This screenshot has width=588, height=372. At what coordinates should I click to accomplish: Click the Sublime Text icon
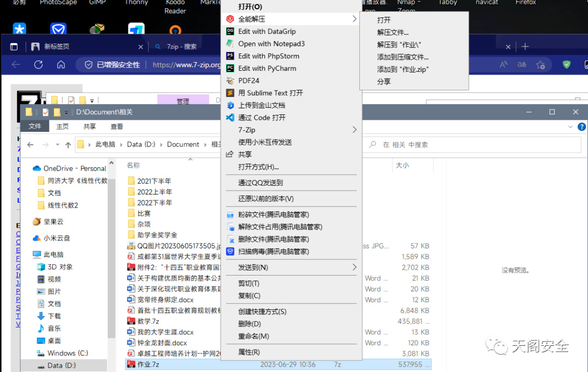pos(230,93)
